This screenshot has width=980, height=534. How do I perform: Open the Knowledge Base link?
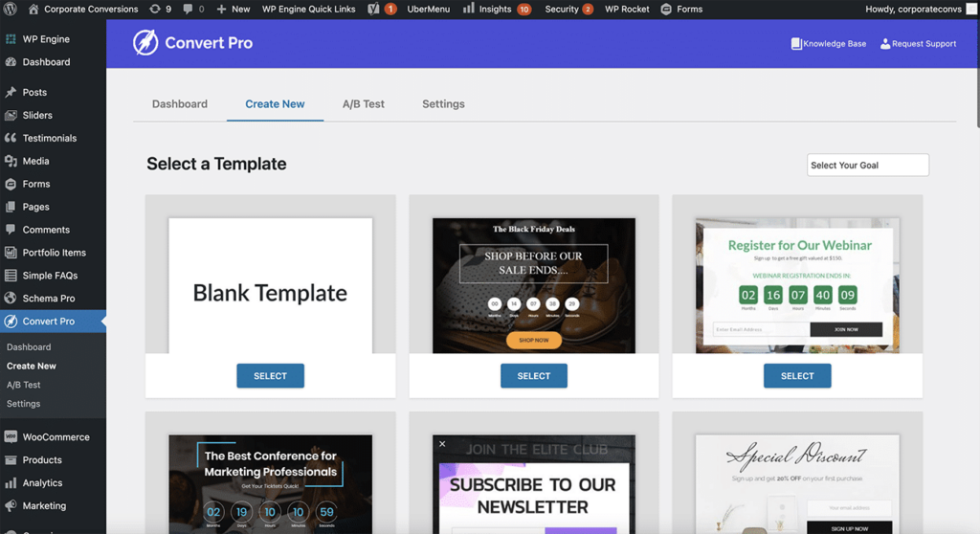coord(829,44)
